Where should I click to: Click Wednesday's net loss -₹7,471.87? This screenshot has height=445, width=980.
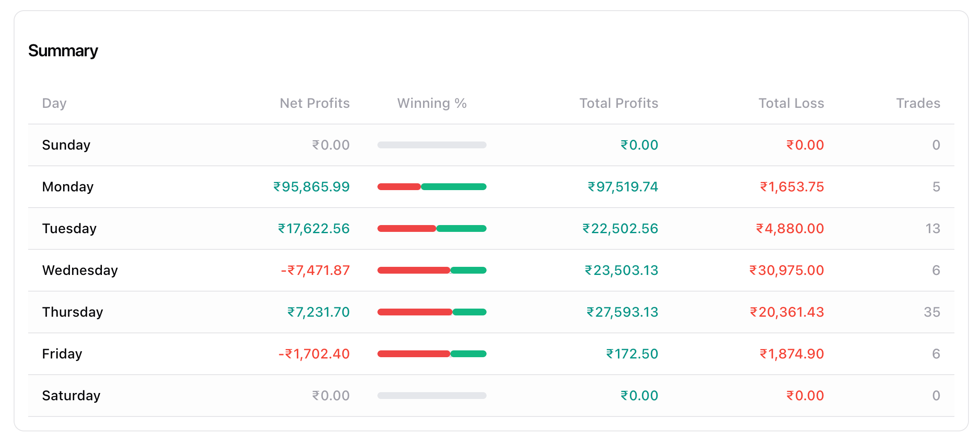[x=315, y=270]
